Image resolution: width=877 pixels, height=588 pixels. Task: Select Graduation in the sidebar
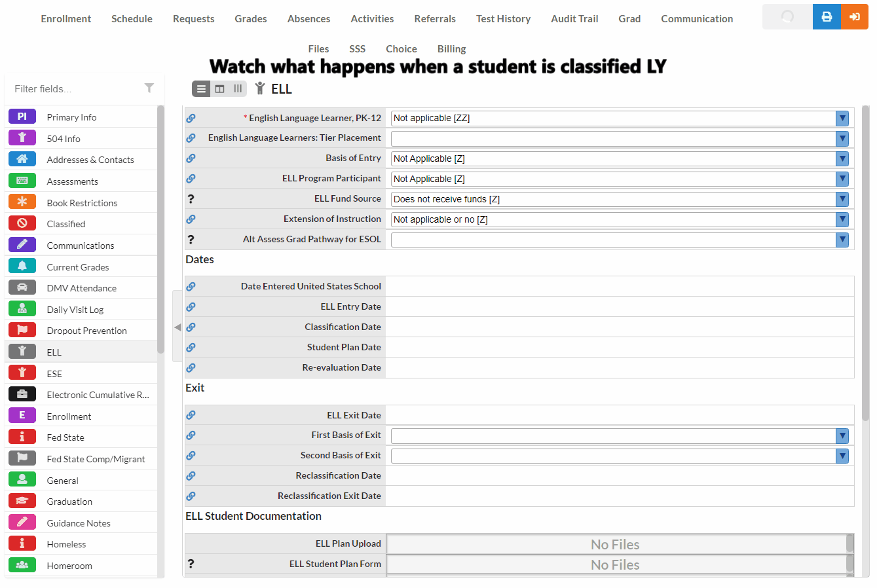tap(69, 502)
